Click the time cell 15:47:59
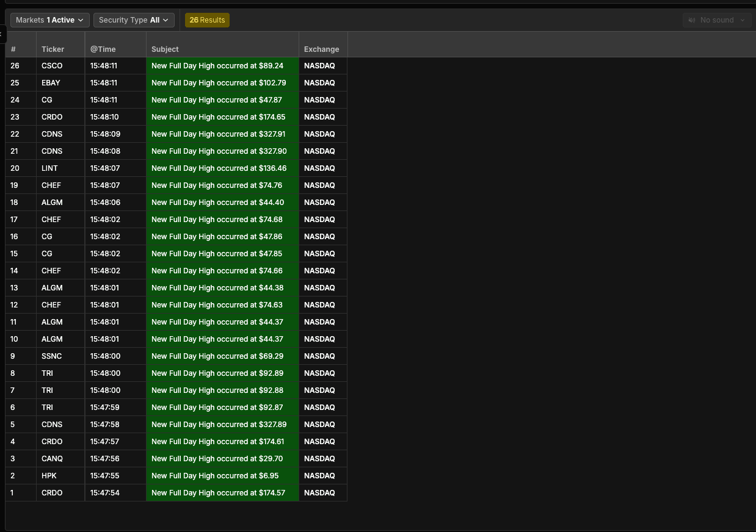Image resolution: width=756 pixels, height=532 pixels. (115, 408)
